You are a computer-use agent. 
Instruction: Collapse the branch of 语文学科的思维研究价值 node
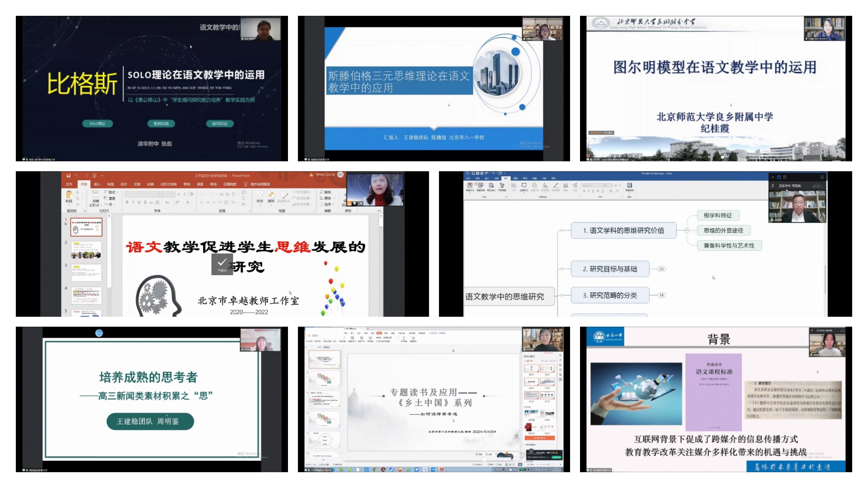pyautogui.click(x=687, y=230)
